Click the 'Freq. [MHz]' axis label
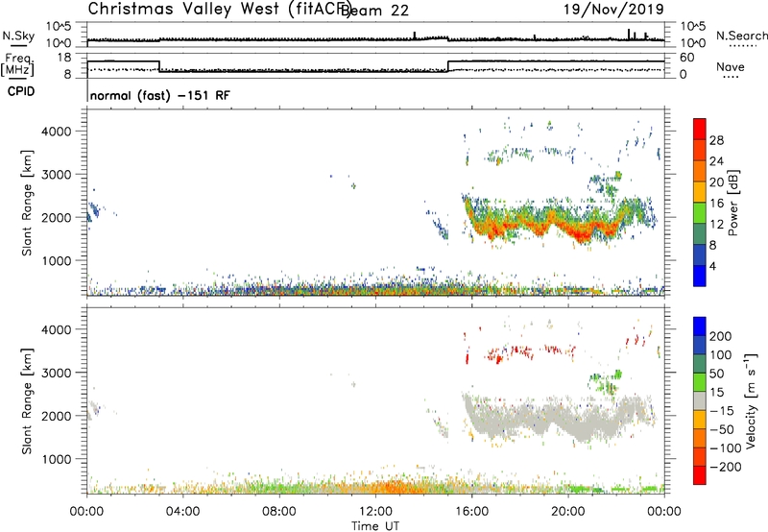 (x=17, y=64)
